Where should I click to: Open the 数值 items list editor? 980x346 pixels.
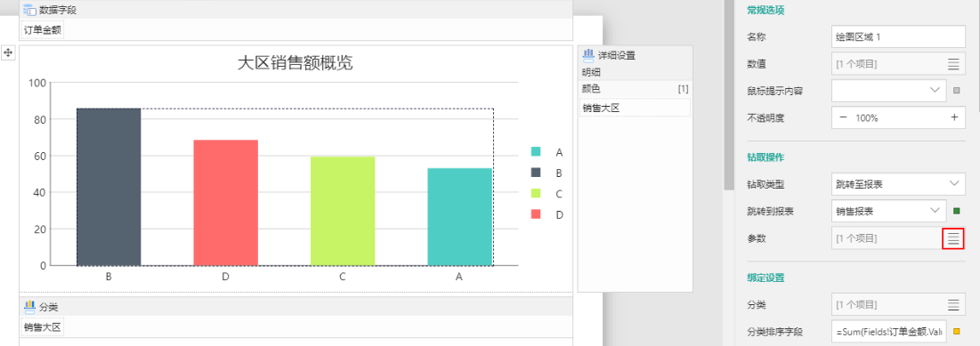[x=953, y=64]
